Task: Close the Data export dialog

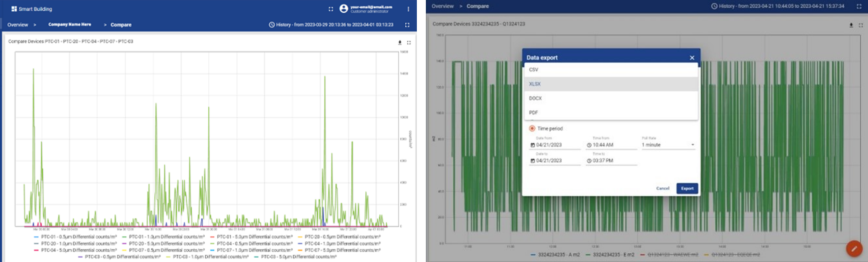Action: pos(692,58)
